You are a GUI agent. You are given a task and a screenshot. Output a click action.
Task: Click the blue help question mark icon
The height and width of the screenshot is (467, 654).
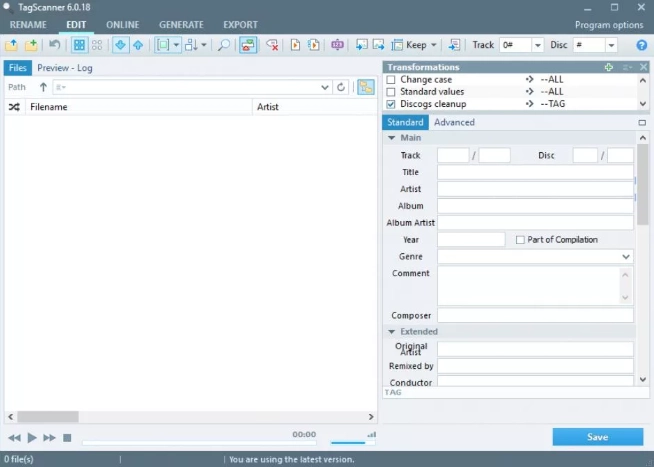[641, 45]
